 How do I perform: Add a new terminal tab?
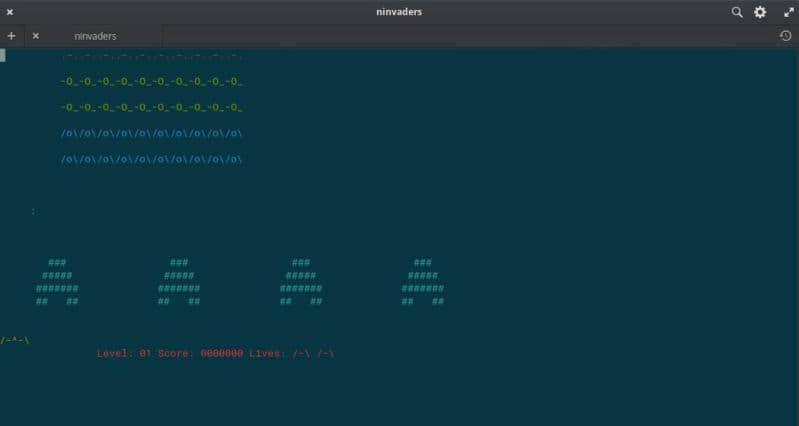click(x=11, y=35)
